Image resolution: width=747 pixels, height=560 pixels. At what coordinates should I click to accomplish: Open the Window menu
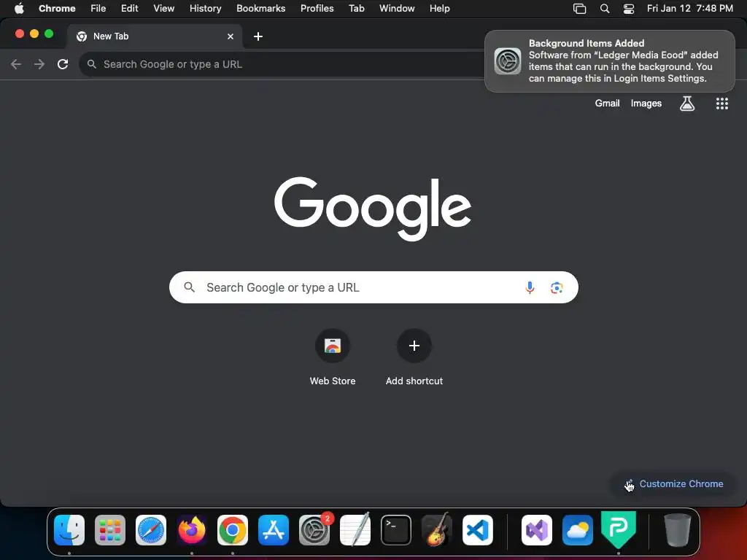[x=397, y=8]
